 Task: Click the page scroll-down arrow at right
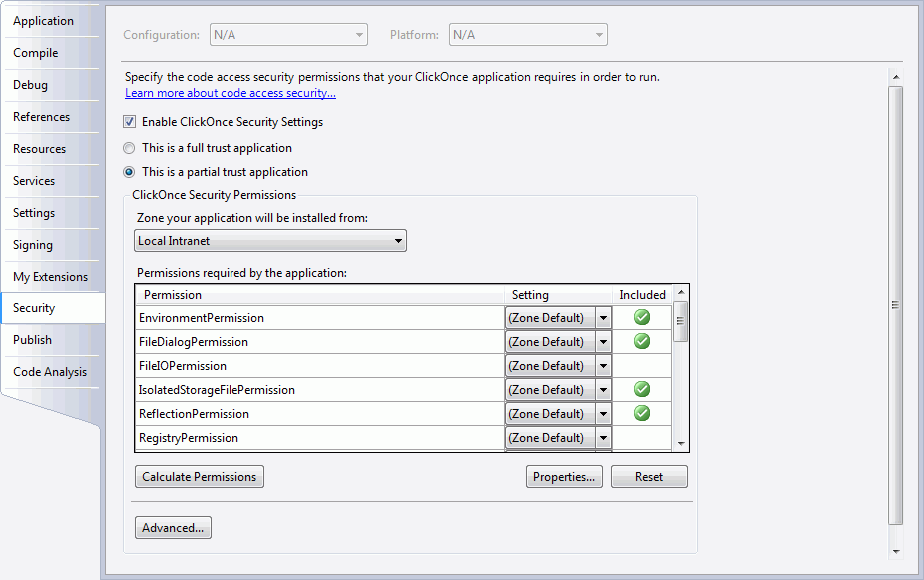click(x=895, y=550)
